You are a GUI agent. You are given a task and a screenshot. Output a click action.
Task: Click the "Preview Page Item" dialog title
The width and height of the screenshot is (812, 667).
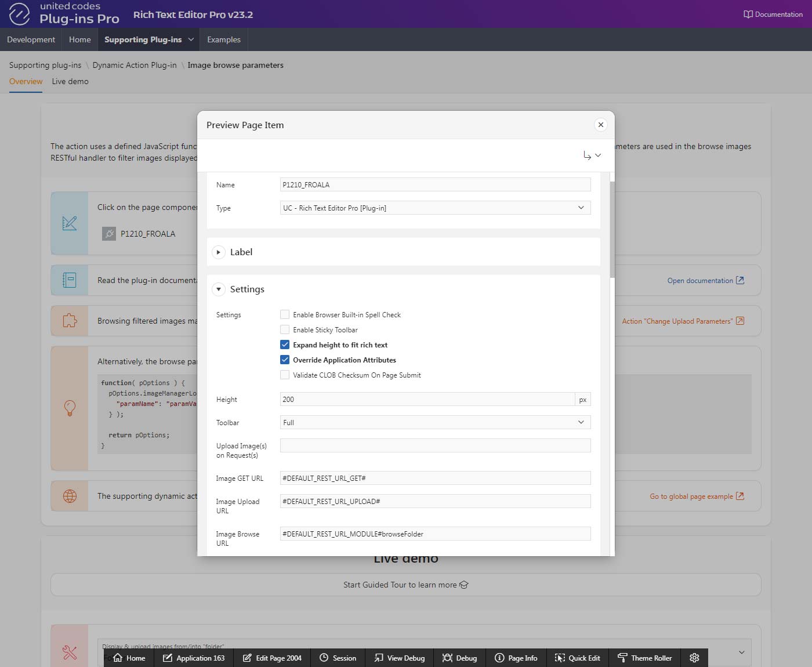click(x=245, y=125)
